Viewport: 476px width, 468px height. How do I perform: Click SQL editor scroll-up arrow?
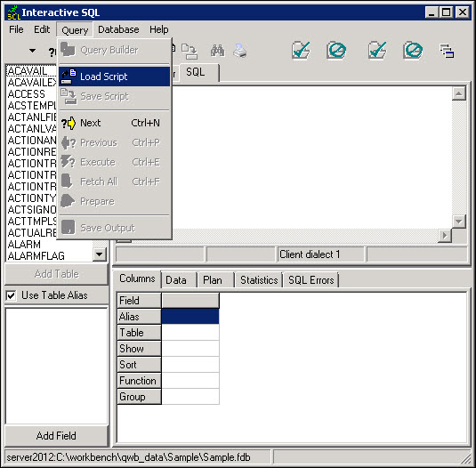point(459,93)
